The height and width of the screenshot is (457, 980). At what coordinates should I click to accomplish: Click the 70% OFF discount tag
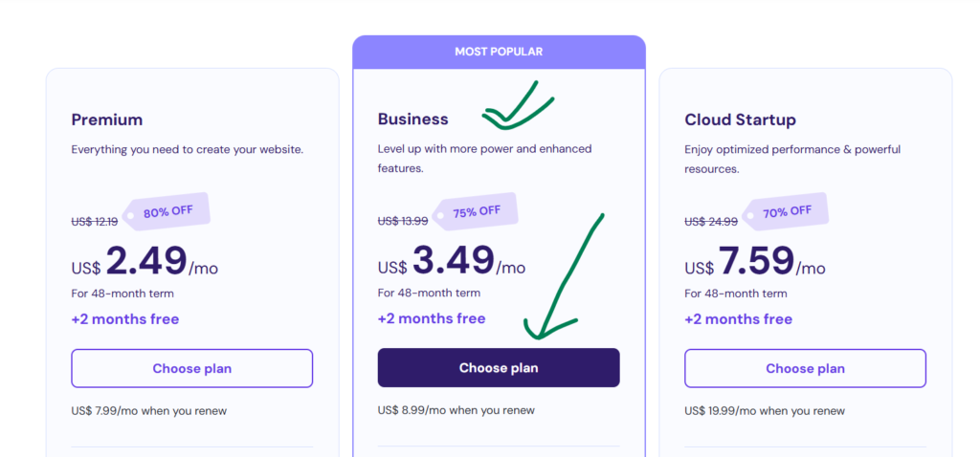[787, 211]
